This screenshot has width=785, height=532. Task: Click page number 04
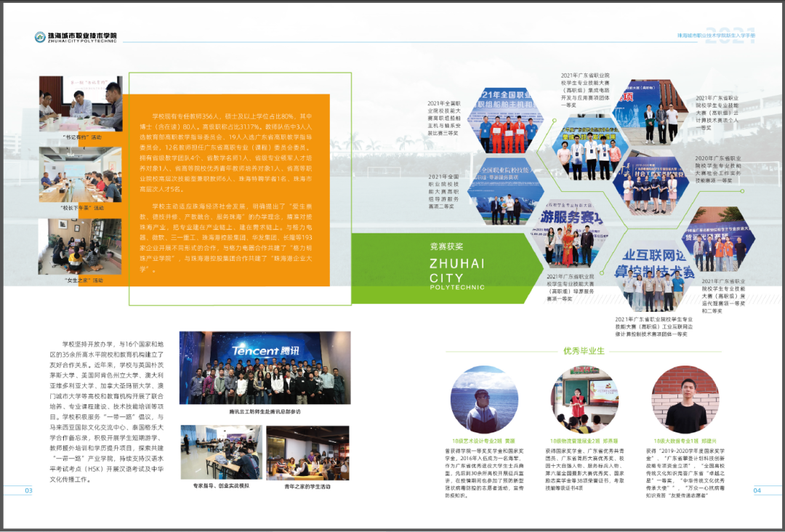tap(757, 491)
